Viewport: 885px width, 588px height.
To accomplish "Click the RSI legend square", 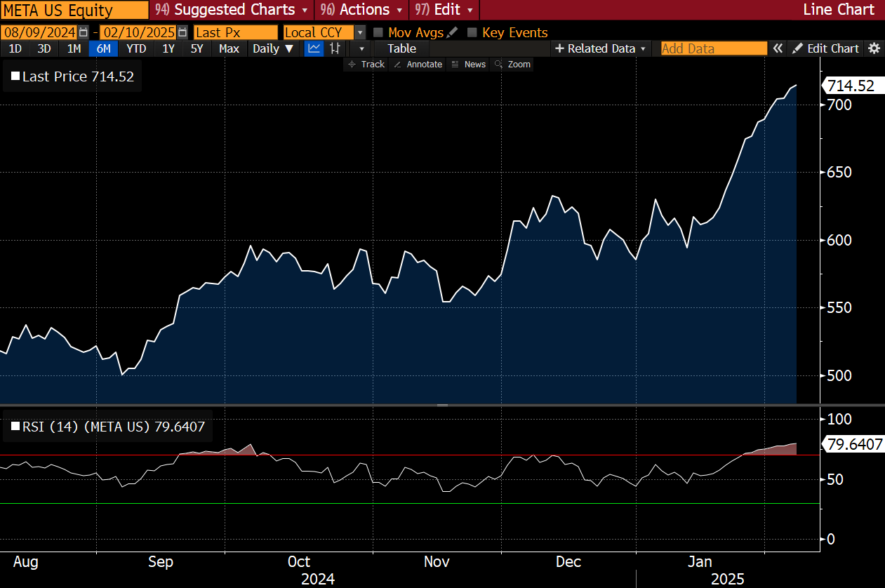I will (15, 426).
